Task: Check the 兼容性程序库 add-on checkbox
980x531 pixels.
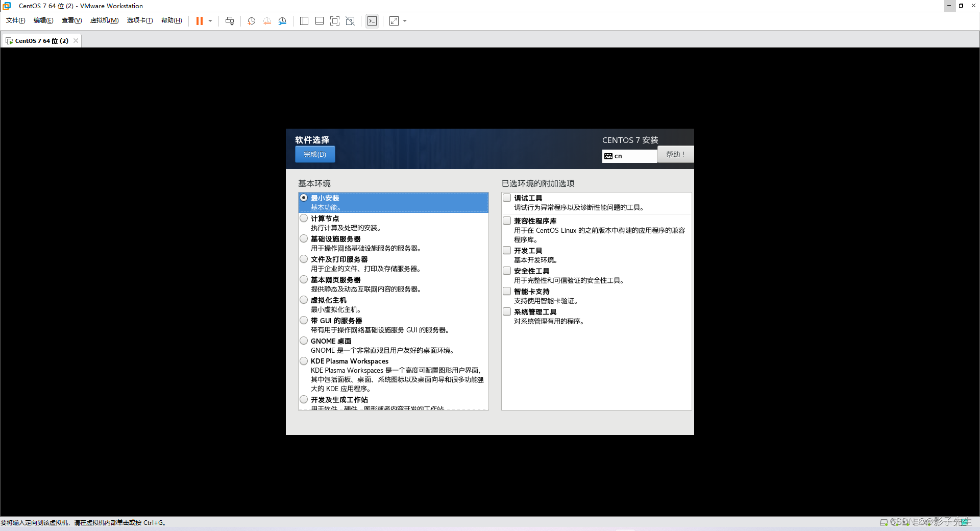Action: point(507,221)
